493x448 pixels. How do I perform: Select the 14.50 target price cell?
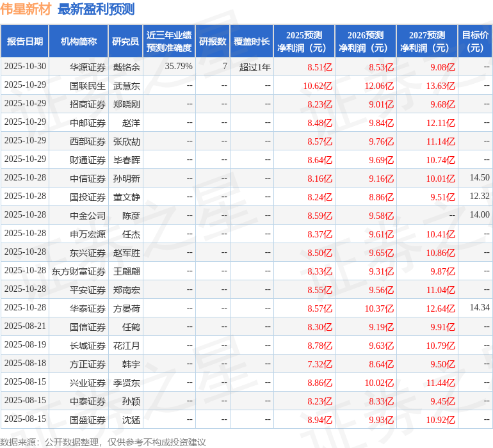click(x=479, y=178)
